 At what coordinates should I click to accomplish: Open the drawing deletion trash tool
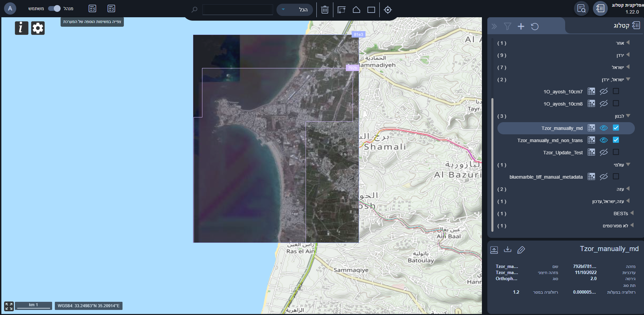click(x=325, y=10)
